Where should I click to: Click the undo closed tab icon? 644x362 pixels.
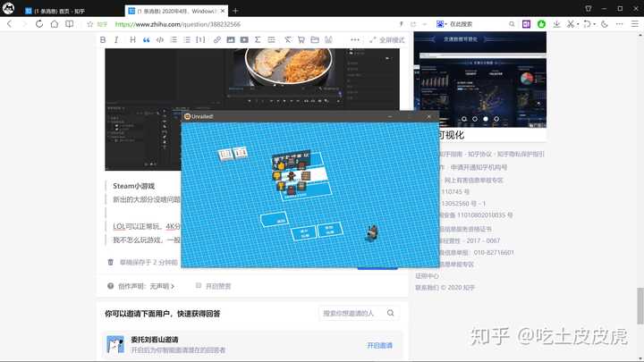click(x=587, y=24)
